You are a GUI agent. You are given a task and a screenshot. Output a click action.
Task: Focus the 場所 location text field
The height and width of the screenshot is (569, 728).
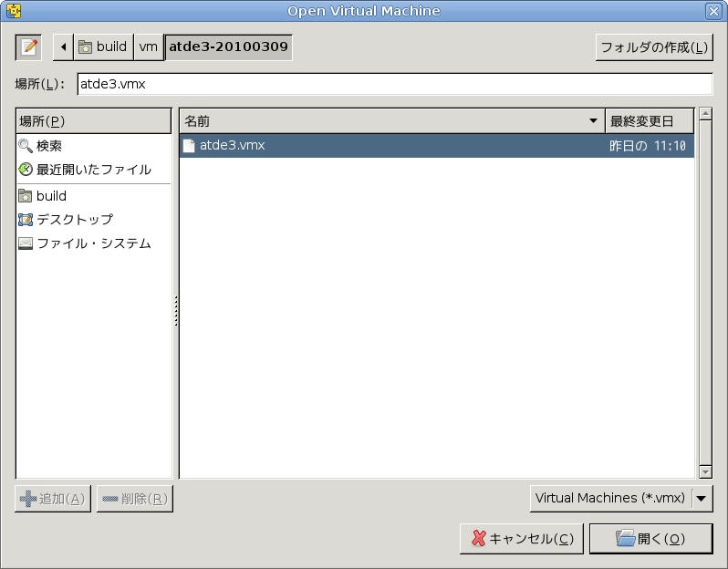click(395, 84)
